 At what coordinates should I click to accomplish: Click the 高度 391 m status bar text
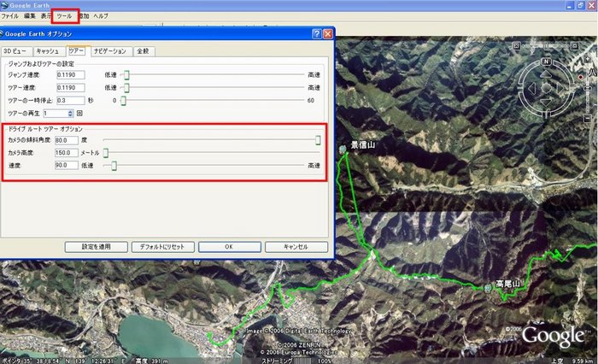[151, 361]
